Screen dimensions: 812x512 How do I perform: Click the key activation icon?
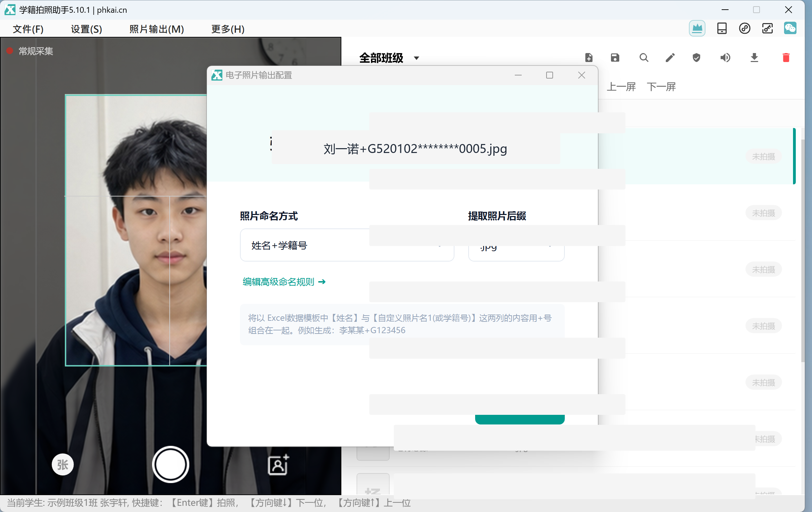coord(767,29)
